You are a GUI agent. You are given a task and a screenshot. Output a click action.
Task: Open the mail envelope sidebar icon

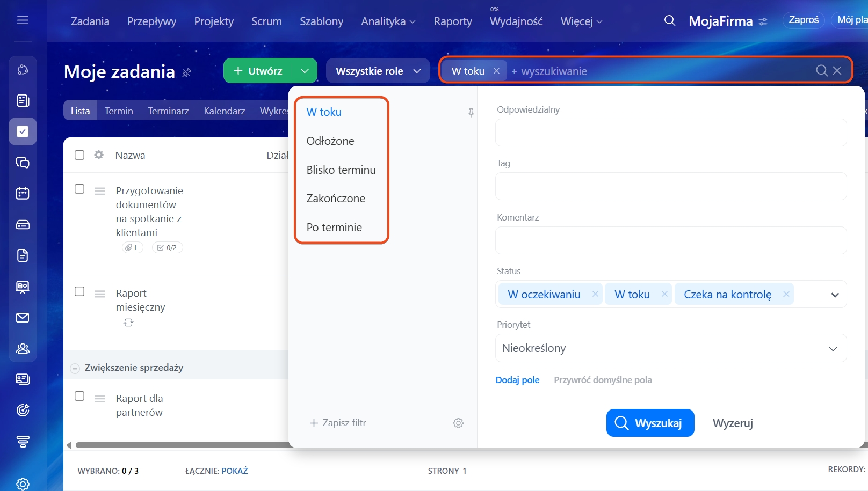pyautogui.click(x=23, y=318)
